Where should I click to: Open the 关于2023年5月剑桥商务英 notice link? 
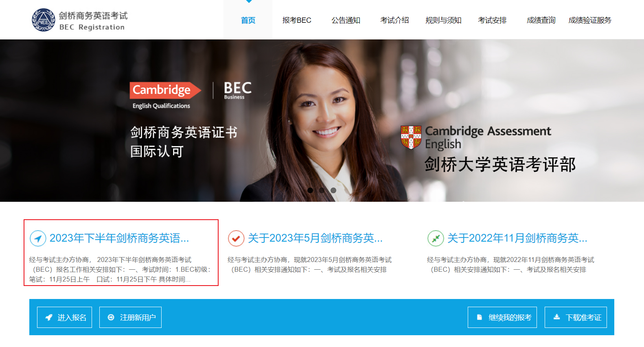coord(315,238)
